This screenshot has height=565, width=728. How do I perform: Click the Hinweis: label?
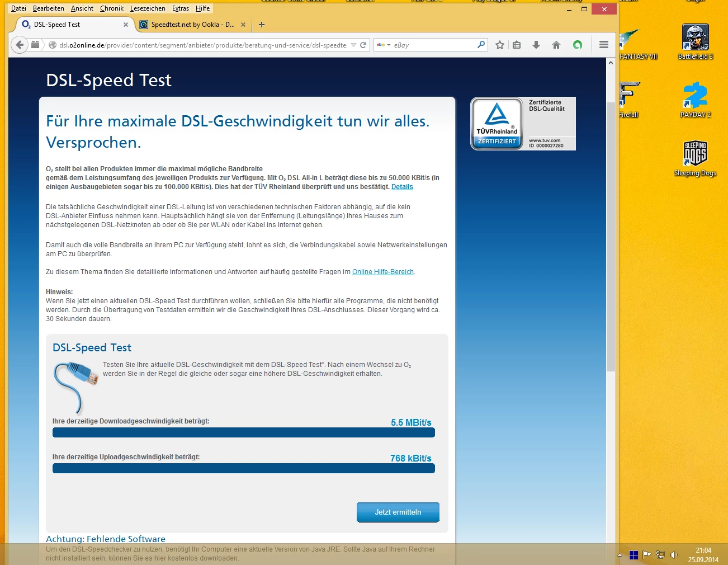[x=59, y=292]
